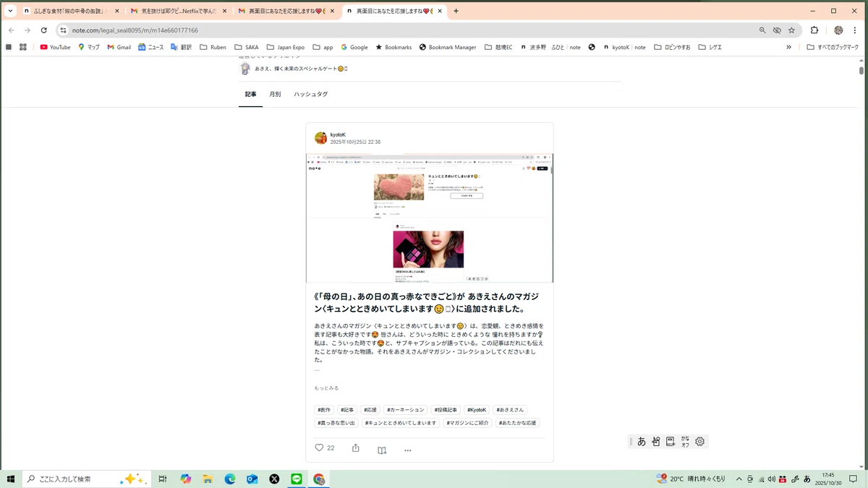Open LINE app in taskbar
This screenshot has width=868, height=488.
click(x=297, y=479)
